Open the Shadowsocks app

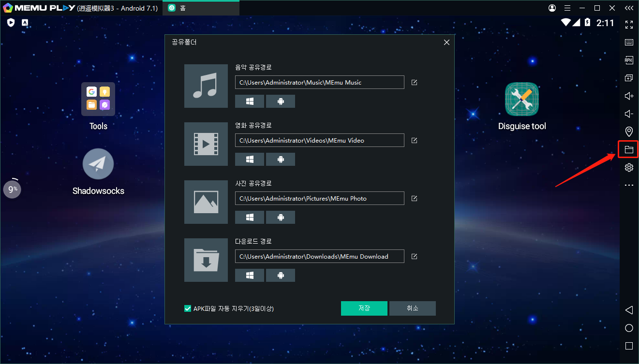(98, 163)
